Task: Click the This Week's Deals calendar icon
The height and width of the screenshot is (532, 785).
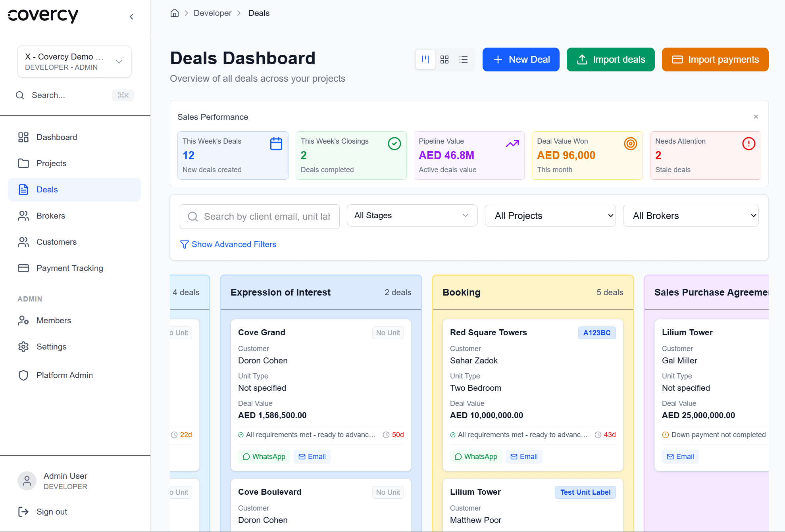Action: 276,144
